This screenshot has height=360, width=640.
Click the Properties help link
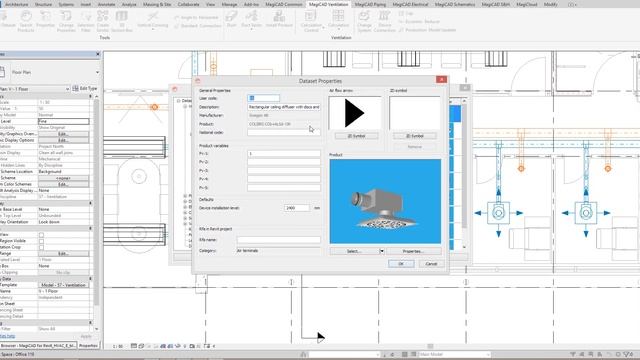click(x=7, y=336)
